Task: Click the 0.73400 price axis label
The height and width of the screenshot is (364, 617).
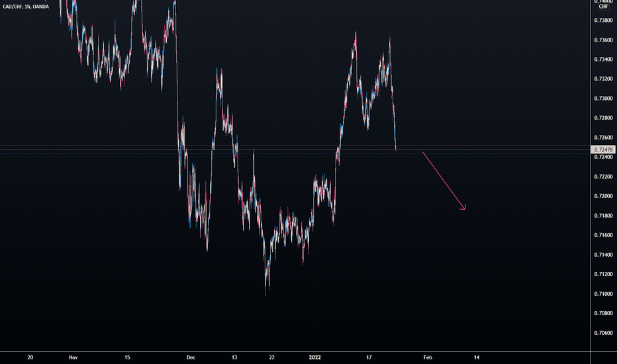Action: tap(603, 60)
